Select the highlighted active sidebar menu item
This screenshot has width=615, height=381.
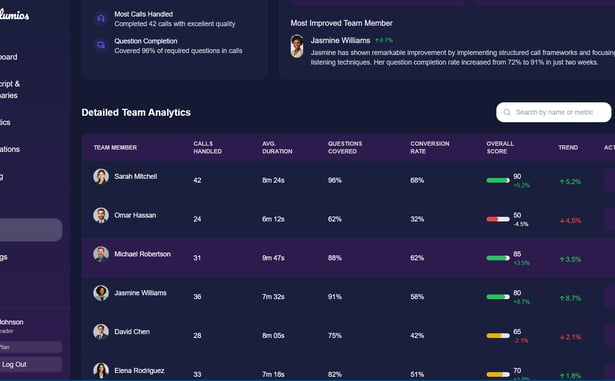(30, 230)
